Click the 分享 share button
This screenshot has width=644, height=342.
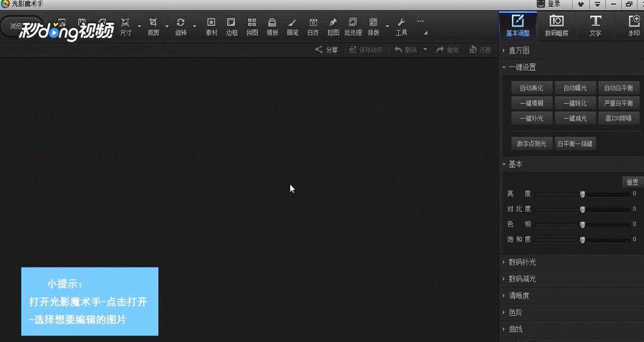pyautogui.click(x=326, y=49)
